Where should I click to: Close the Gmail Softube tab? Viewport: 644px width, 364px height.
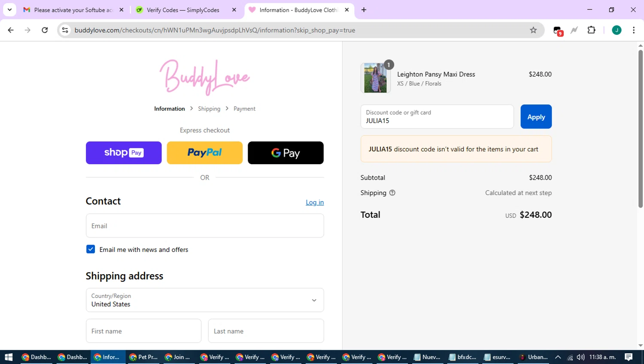(x=122, y=10)
